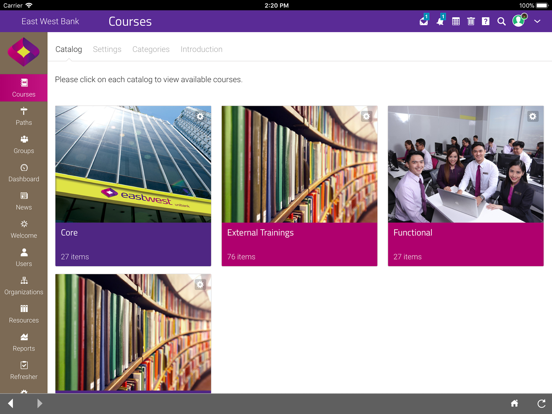Open the Functional catalog image
552x414 pixels.
(x=466, y=164)
